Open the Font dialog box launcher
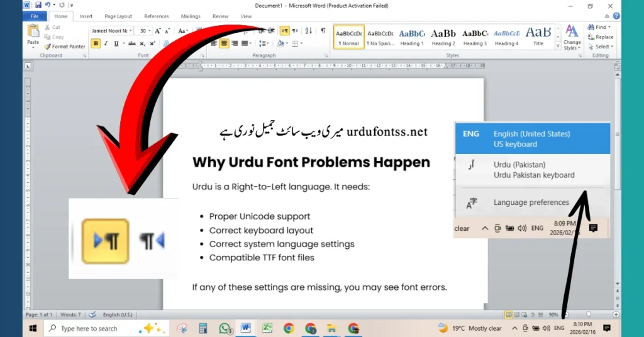The height and width of the screenshot is (337, 644). pos(203,55)
